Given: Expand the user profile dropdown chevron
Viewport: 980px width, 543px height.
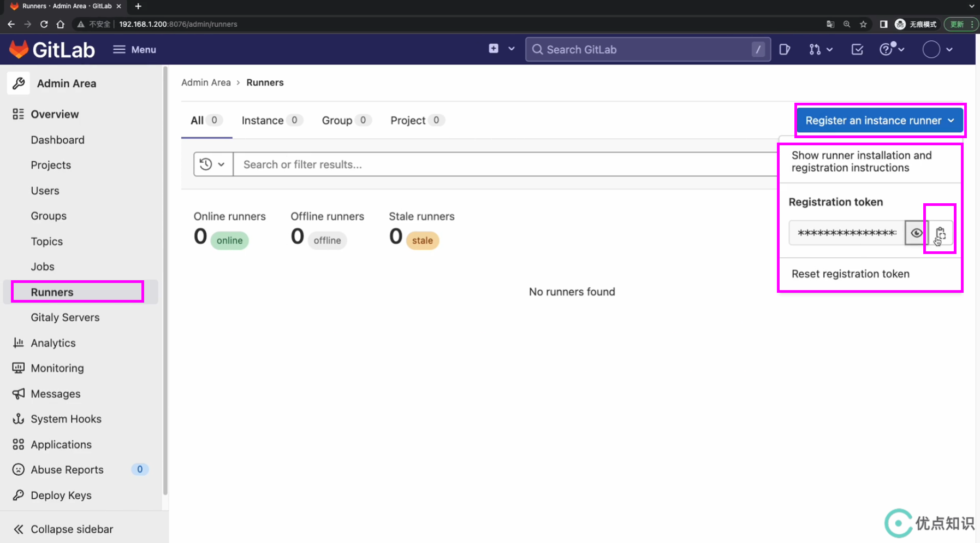Looking at the screenshot, I should pos(949,50).
